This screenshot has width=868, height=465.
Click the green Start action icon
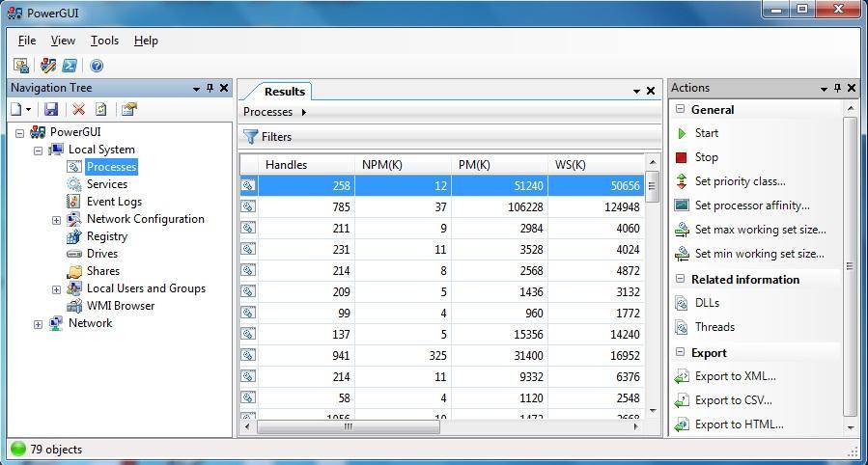682,133
